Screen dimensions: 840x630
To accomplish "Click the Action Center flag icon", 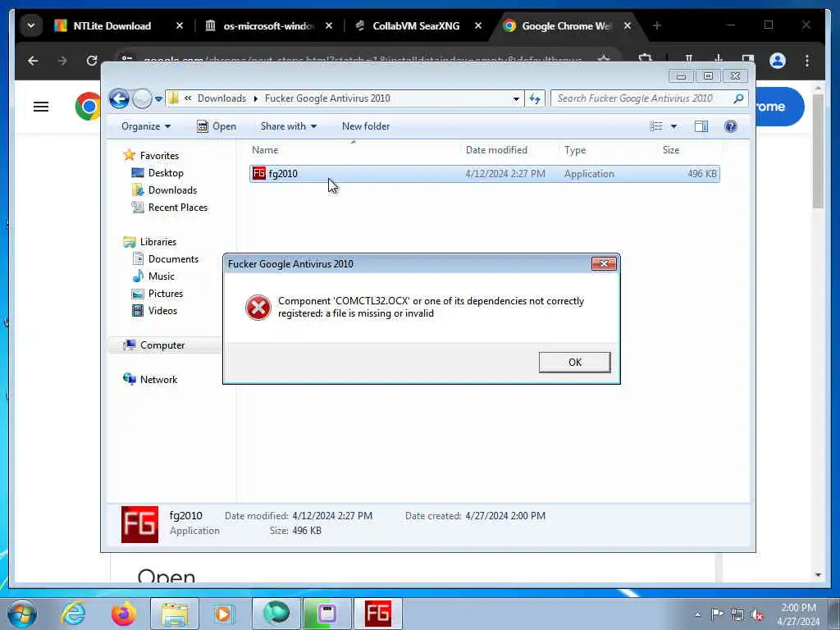I will [717, 614].
